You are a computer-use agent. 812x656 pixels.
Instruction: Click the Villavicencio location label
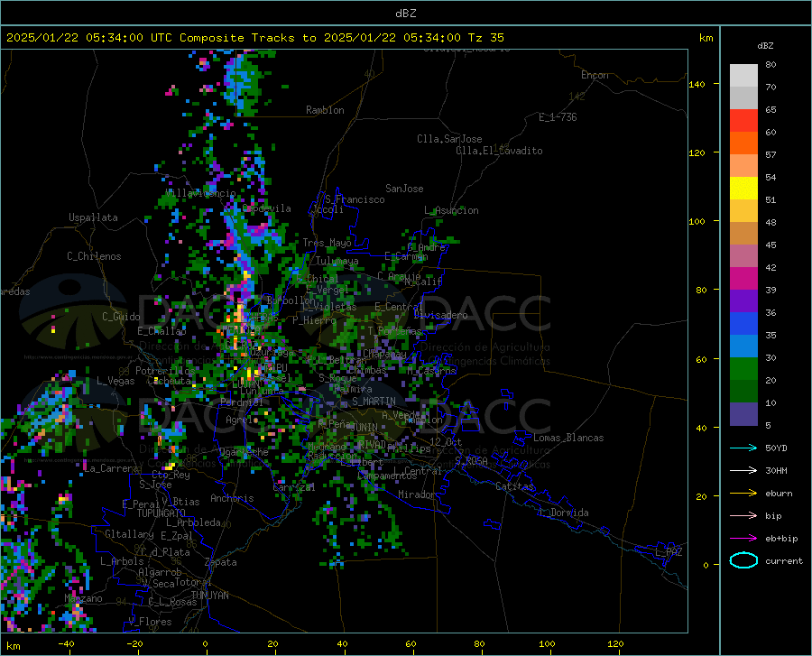pos(200,192)
